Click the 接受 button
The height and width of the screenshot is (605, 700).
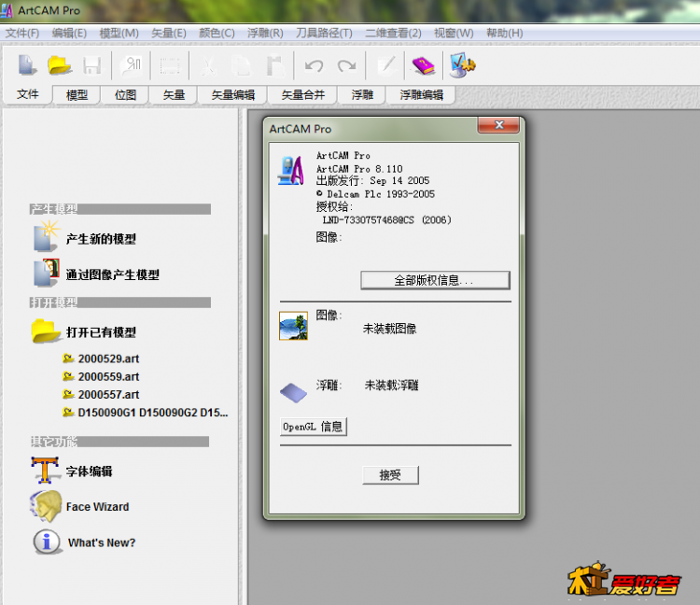pyautogui.click(x=390, y=475)
